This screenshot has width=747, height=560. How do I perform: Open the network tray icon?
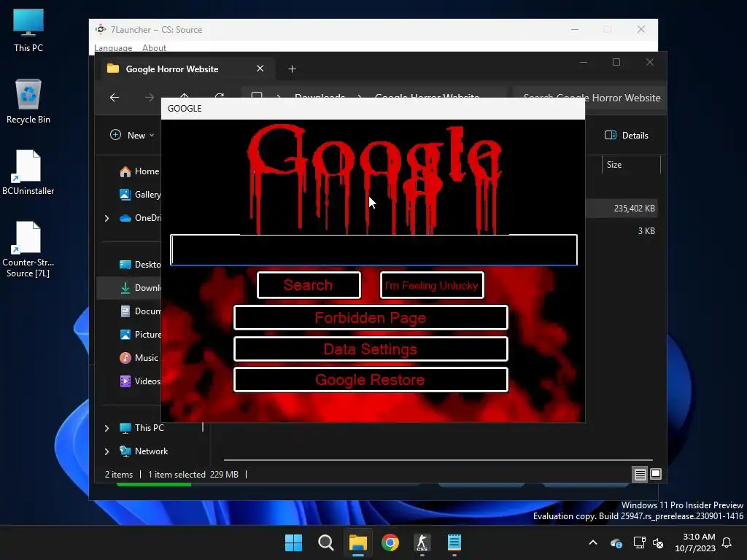[639, 542]
